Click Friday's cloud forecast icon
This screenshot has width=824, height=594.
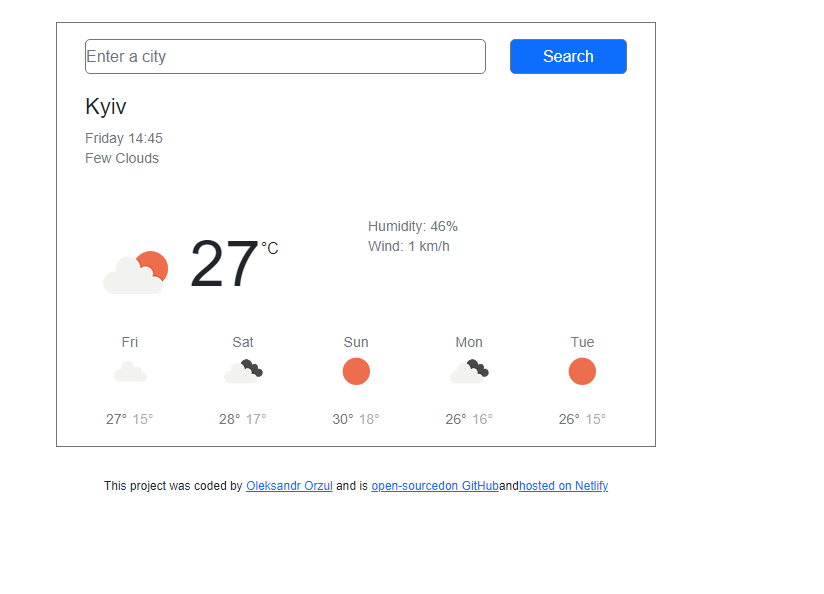point(130,372)
